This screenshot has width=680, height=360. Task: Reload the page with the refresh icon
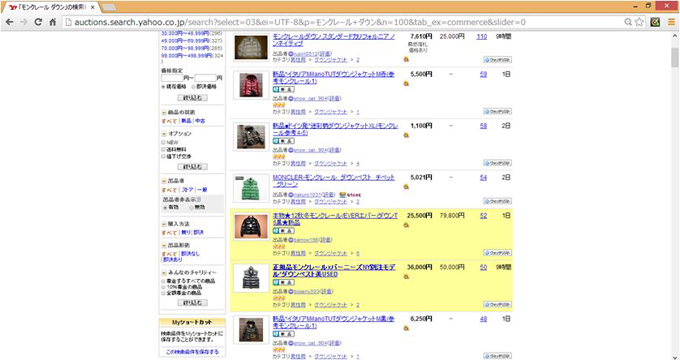(x=38, y=22)
